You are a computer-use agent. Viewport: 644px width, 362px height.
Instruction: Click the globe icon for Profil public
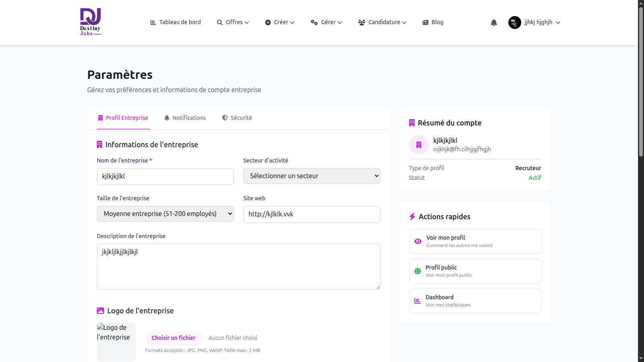click(417, 271)
